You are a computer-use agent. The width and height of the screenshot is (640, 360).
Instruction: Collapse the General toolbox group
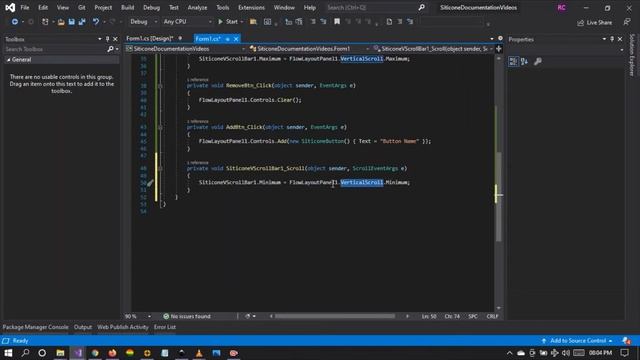click(8, 60)
